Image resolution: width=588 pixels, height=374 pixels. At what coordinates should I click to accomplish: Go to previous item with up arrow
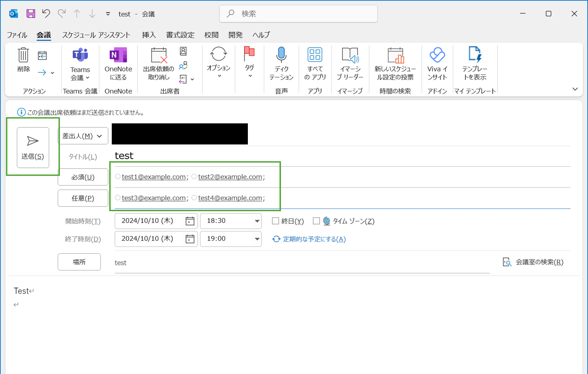click(77, 14)
